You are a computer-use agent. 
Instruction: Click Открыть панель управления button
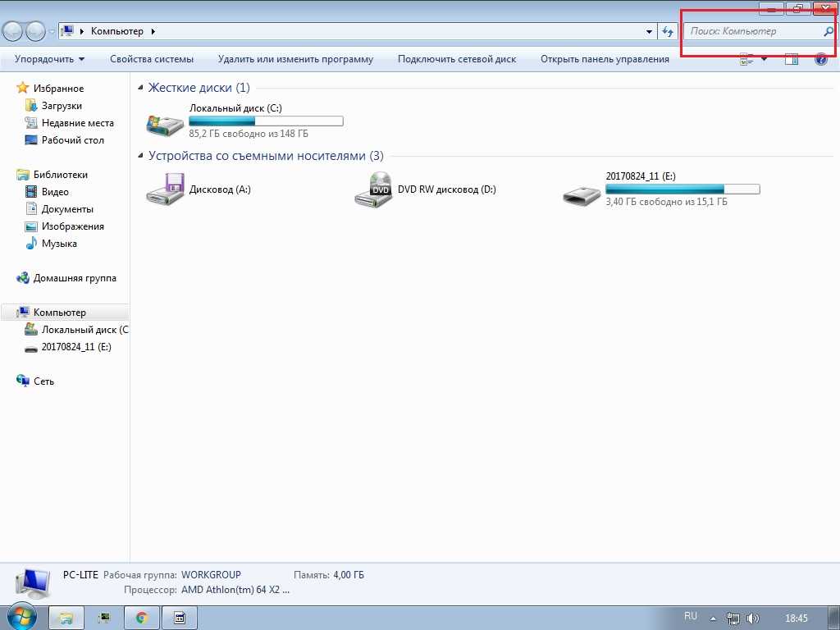click(x=605, y=59)
